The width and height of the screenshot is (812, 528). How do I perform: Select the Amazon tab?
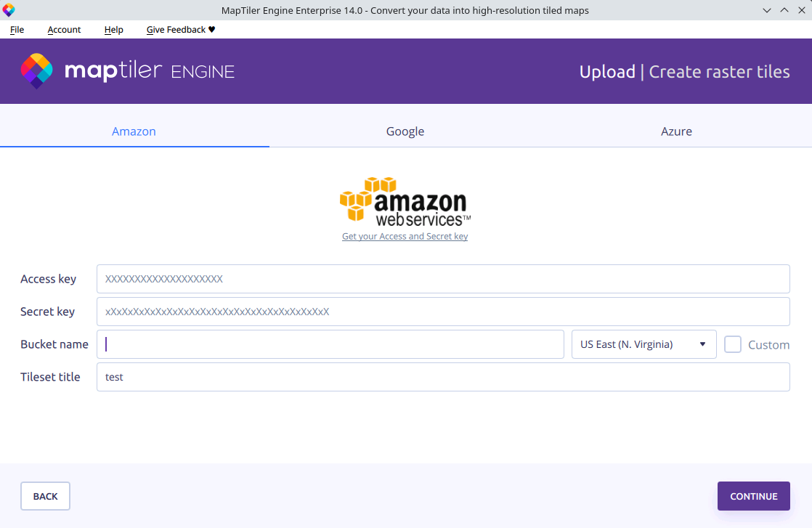pos(134,131)
